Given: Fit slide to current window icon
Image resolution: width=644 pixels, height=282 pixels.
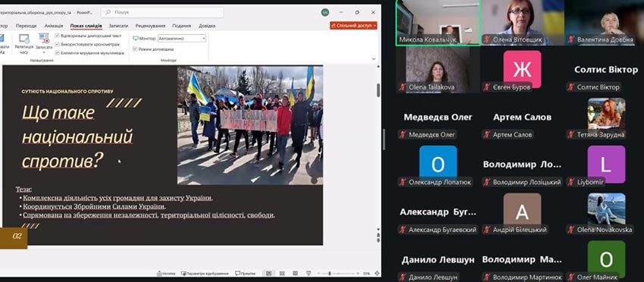Looking at the screenshot, I should (377, 274).
